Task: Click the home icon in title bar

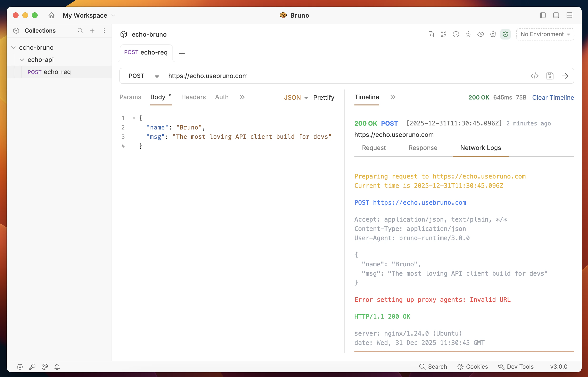Action: pyautogui.click(x=51, y=15)
